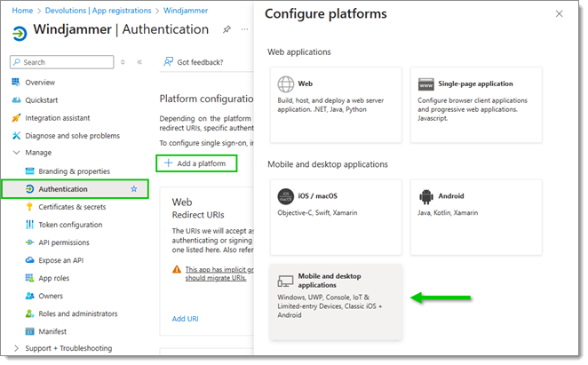Click the Windjammer app logo icon
The width and height of the screenshot is (588, 365).
pyautogui.click(x=20, y=34)
